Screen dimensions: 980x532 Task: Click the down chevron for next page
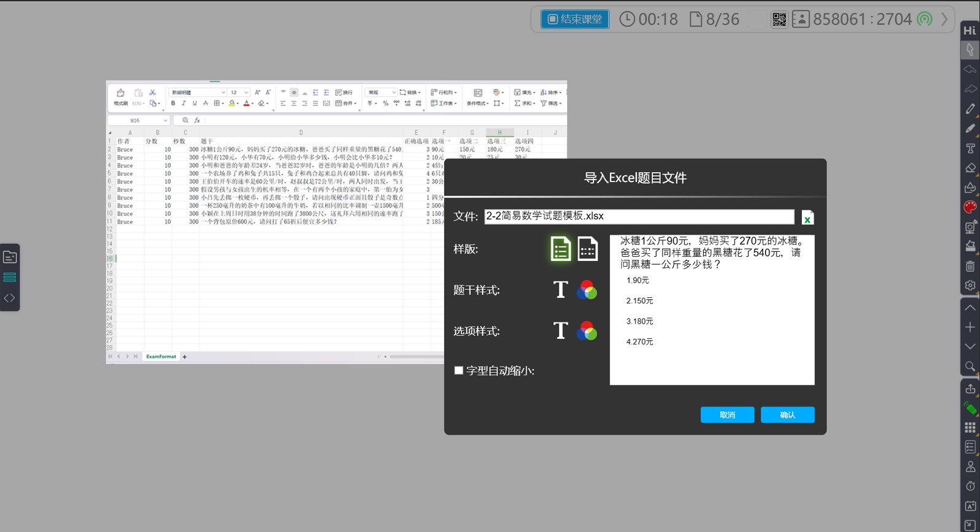click(x=970, y=347)
